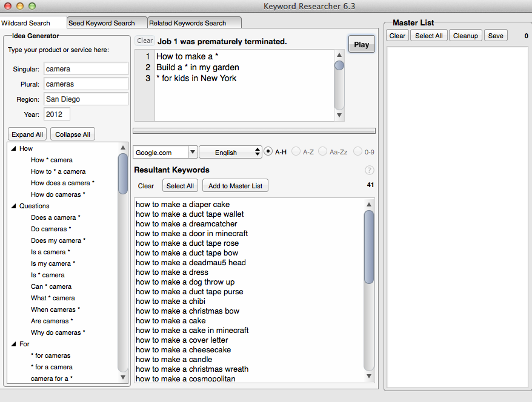Click the job progress bar
The height and width of the screenshot is (402, 532).
(x=254, y=131)
